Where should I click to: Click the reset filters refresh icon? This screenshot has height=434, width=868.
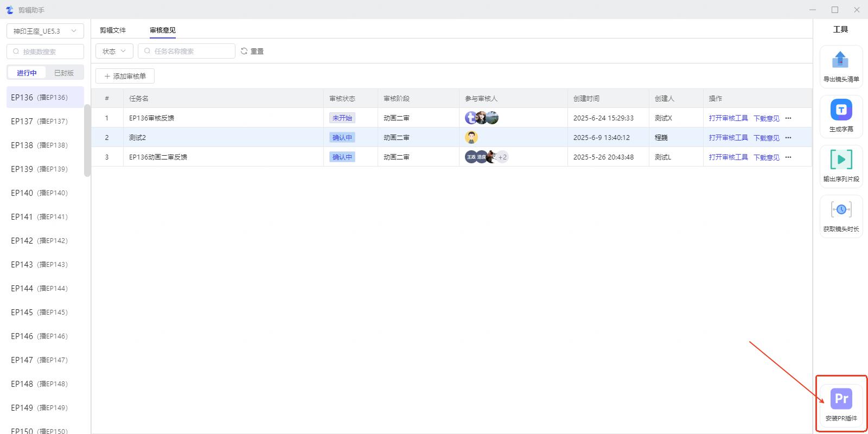point(244,51)
